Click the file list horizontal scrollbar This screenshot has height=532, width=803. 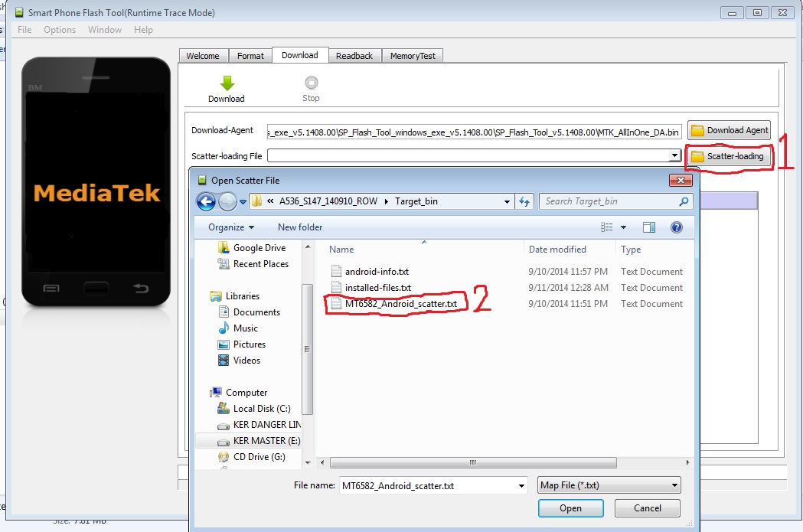[x=472, y=462]
